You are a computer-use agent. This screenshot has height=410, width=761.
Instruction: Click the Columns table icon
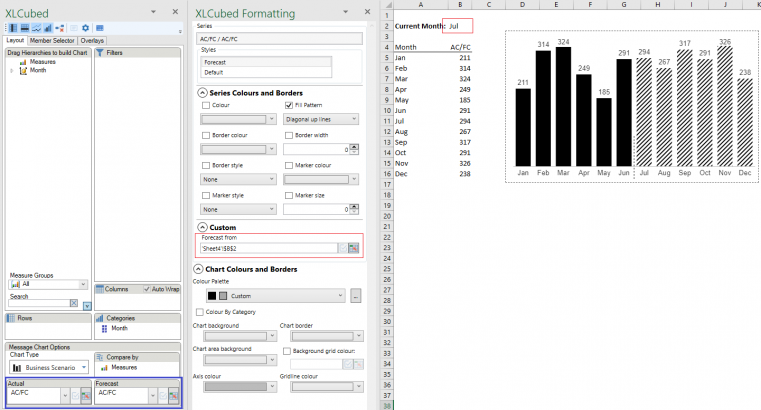(100, 289)
